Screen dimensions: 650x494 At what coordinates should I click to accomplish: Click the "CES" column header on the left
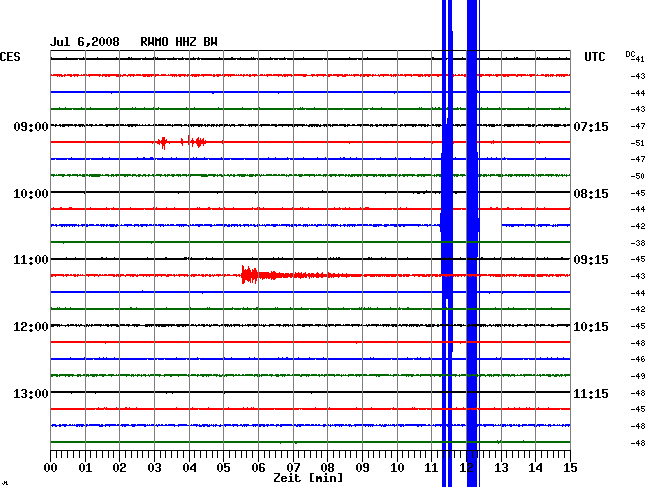point(10,57)
